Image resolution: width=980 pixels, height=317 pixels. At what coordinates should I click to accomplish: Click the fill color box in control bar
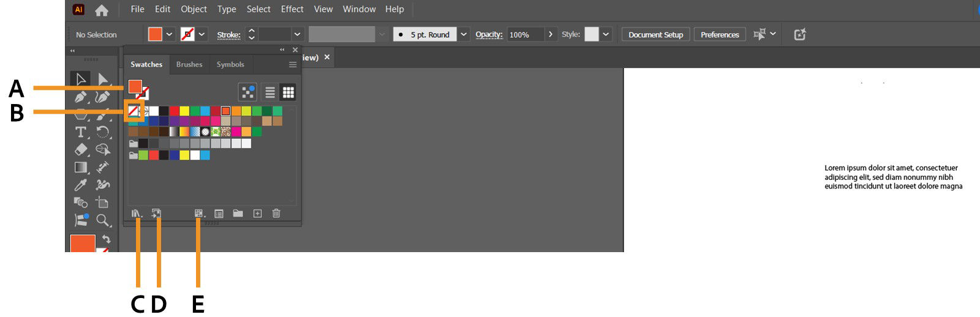[155, 34]
